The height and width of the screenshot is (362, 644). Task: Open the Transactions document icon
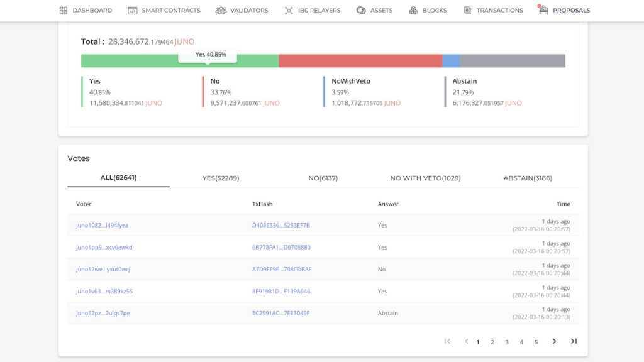pyautogui.click(x=467, y=10)
